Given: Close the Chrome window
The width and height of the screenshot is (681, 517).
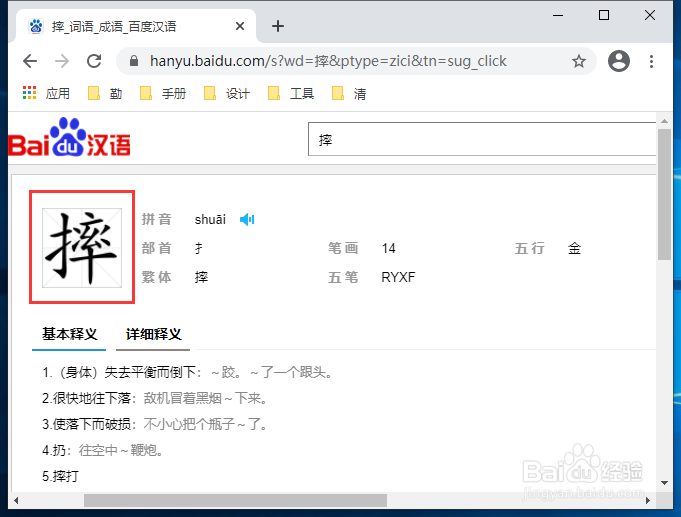Looking at the screenshot, I should pos(650,16).
